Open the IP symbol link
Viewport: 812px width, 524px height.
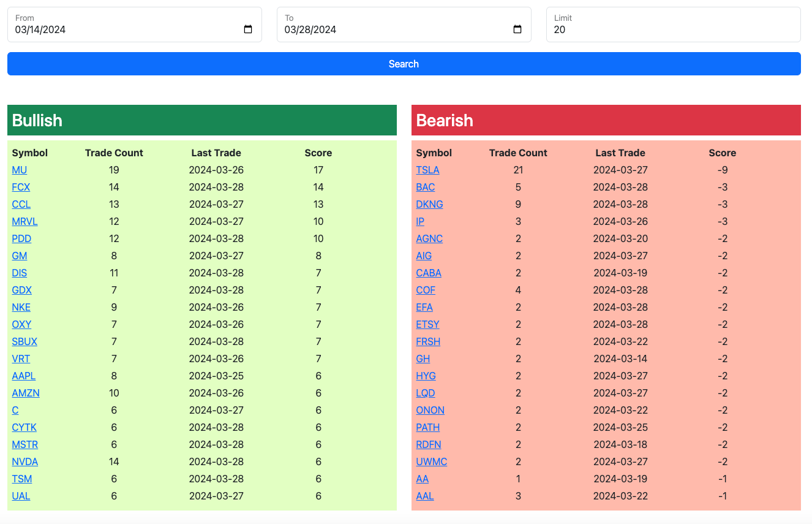(420, 221)
